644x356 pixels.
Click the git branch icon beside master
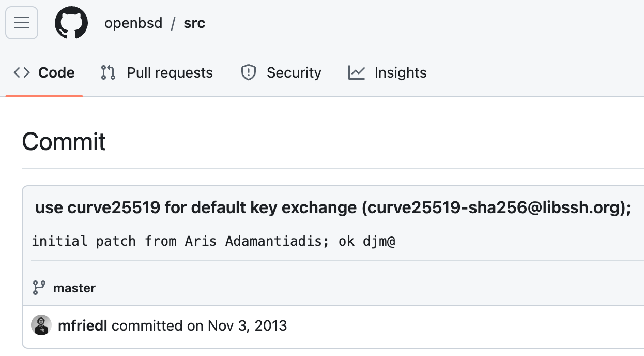(x=39, y=288)
